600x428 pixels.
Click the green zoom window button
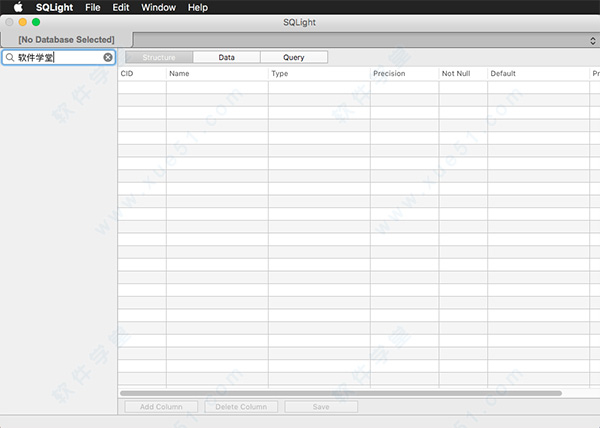coord(36,22)
